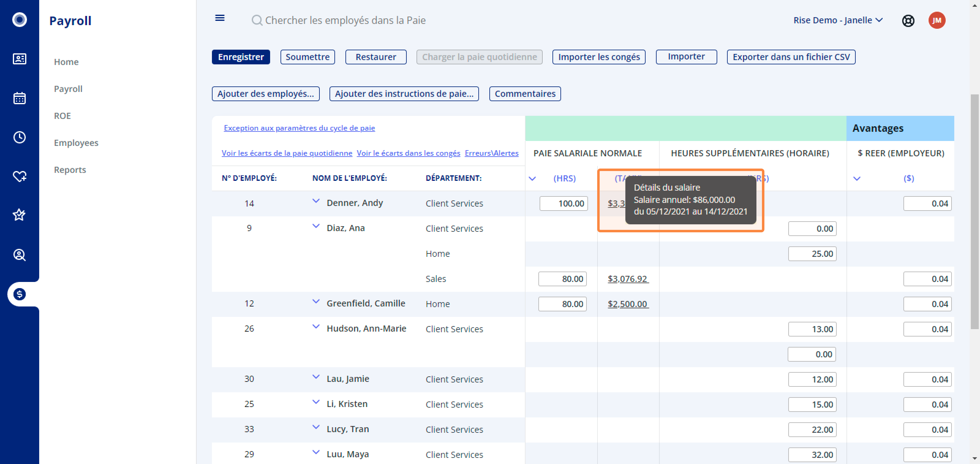Click the Nom de l'employé column header
The height and width of the screenshot is (464, 980).
pyautogui.click(x=349, y=178)
